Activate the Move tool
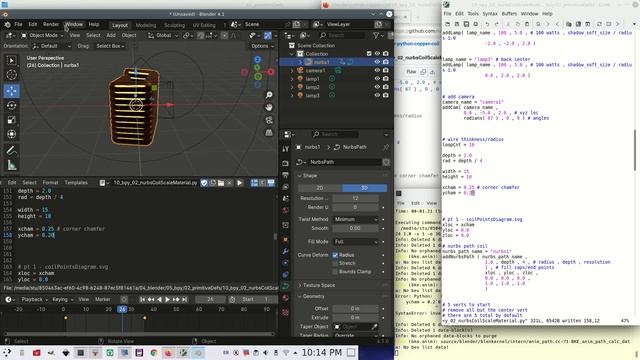The height and width of the screenshot is (360, 640). pyautogui.click(x=11, y=91)
